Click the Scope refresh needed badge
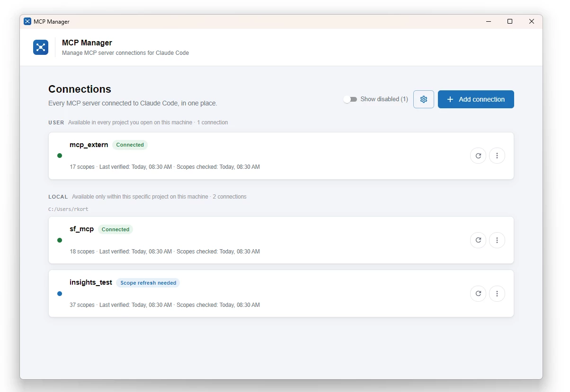Image resolution: width=570 pixels, height=392 pixels. [x=148, y=283]
